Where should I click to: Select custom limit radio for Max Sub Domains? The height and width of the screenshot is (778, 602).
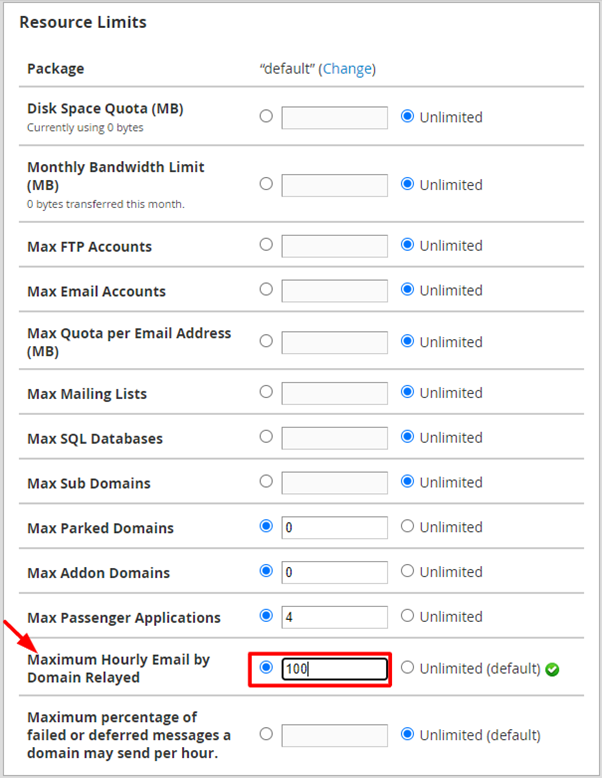(266, 482)
